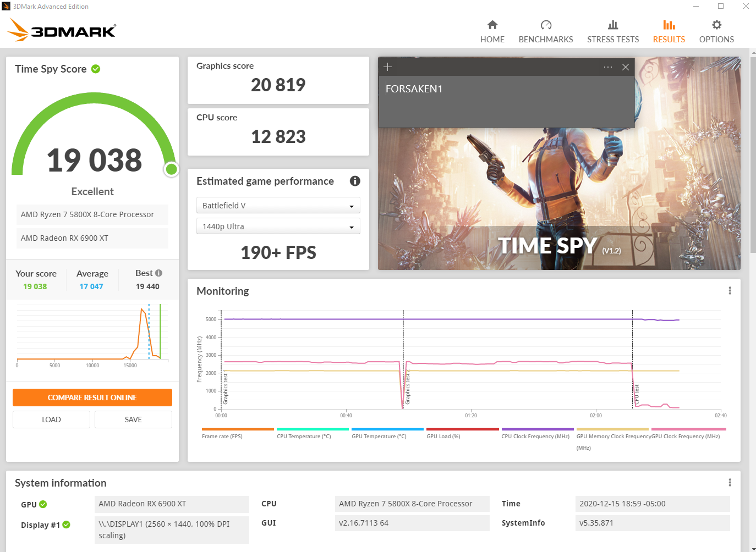This screenshot has width=756, height=552.
Task: Switch to the Results tab
Action: coord(669,32)
